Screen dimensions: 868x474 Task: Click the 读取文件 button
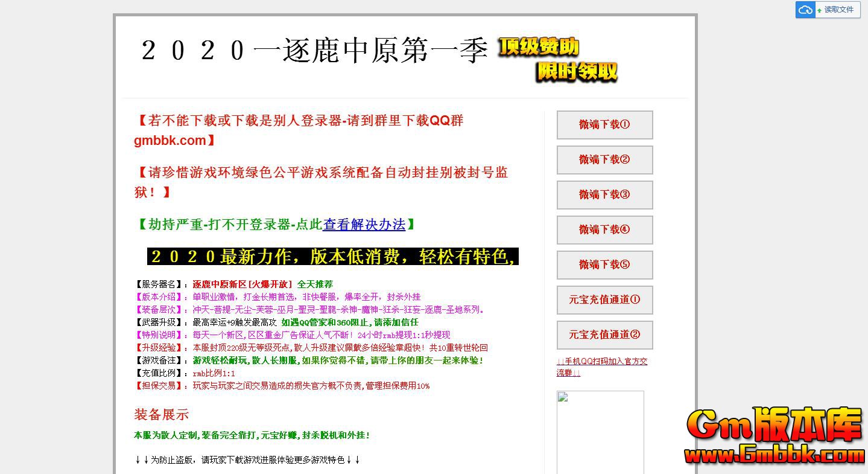point(836,10)
